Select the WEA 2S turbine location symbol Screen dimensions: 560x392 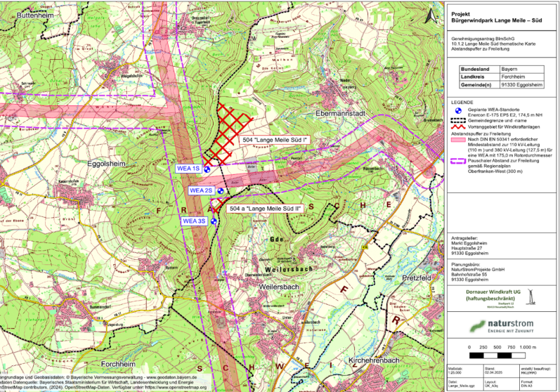(220, 190)
